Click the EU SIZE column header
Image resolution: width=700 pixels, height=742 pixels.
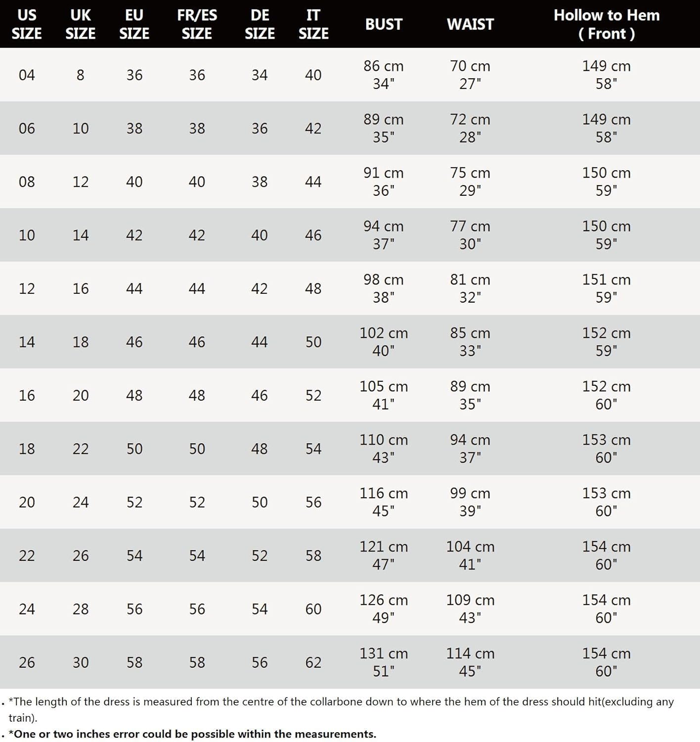point(134,24)
